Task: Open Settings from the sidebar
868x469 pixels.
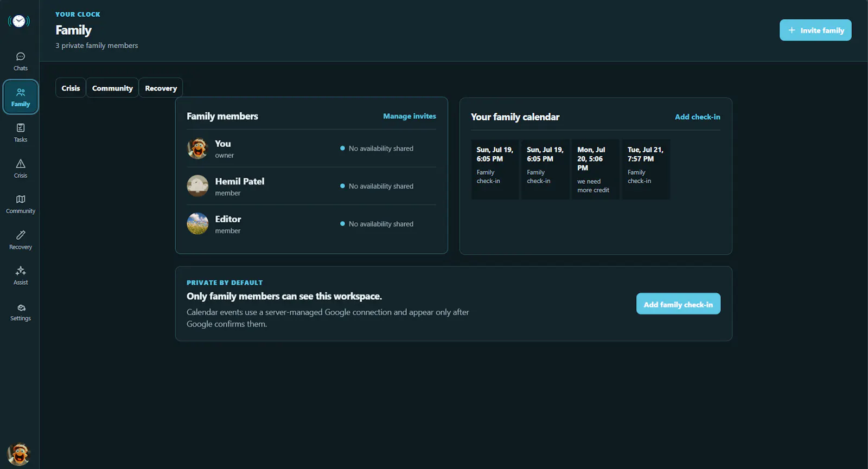Action: click(x=21, y=312)
